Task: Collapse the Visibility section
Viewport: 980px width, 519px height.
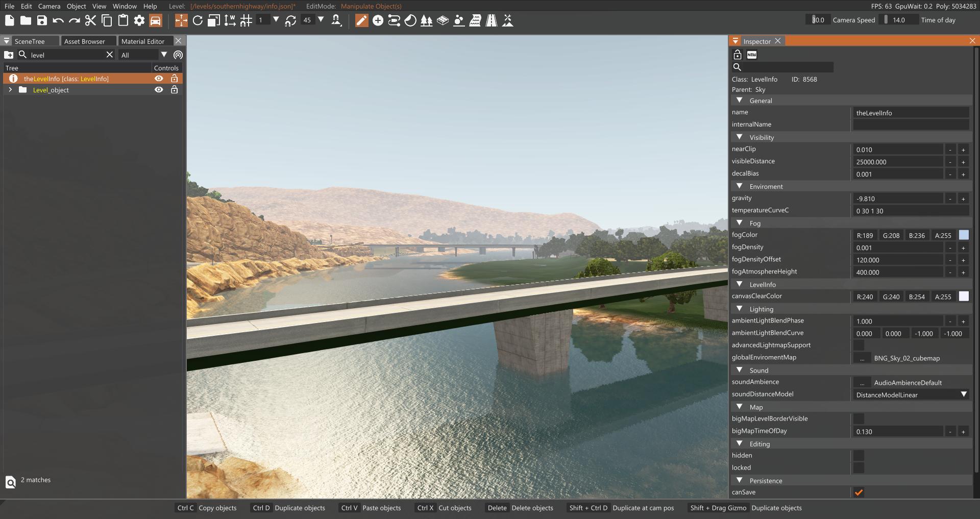Action: (x=740, y=137)
